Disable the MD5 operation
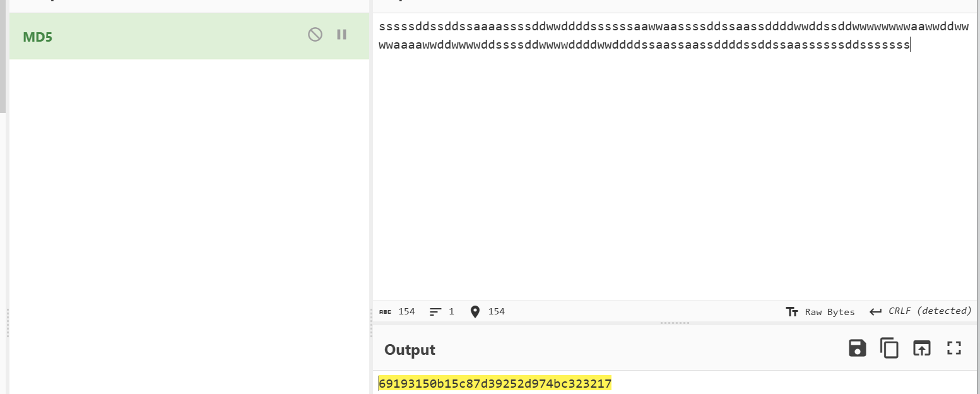This screenshot has width=980, height=394. pos(315,35)
